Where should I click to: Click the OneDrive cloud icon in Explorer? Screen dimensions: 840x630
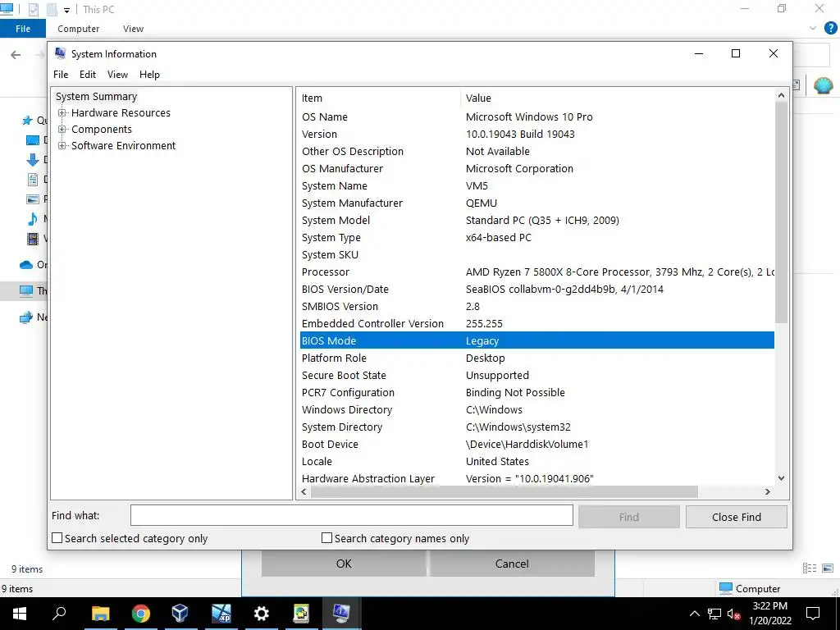pyautogui.click(x=26, y=265)
